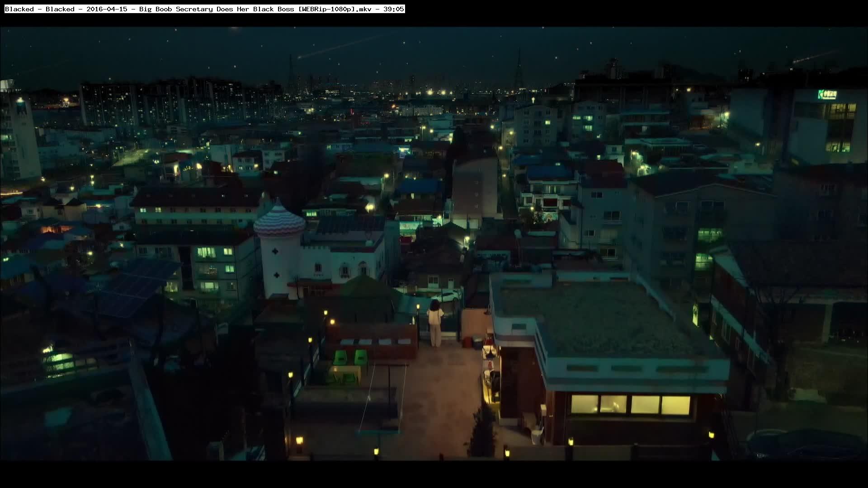Viewport: 868px width, 488px height.
Task: Click the green illuminated building sign
Action: (x=827, y=94)
